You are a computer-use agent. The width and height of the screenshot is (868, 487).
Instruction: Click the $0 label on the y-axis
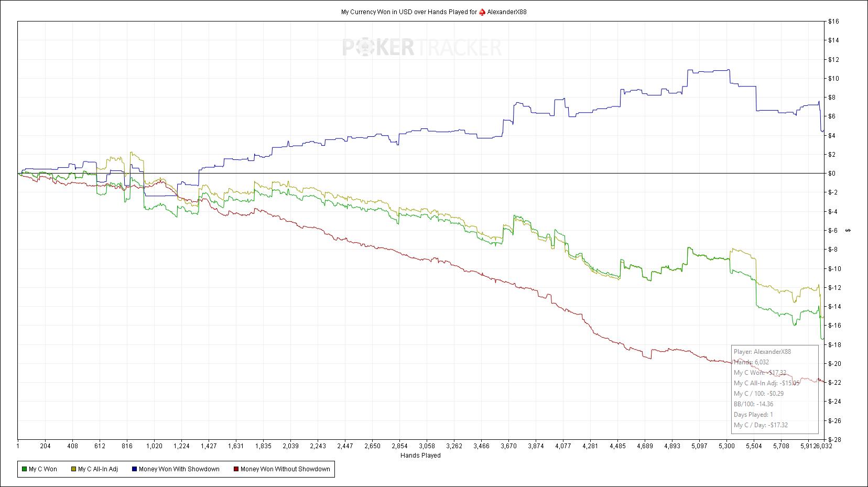tap(833, 174)
